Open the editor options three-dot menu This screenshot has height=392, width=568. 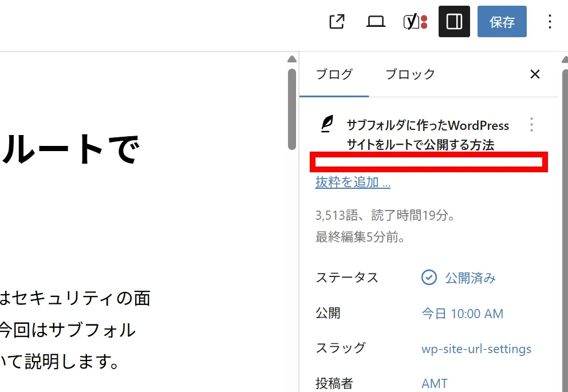click(x=550, y=22)
